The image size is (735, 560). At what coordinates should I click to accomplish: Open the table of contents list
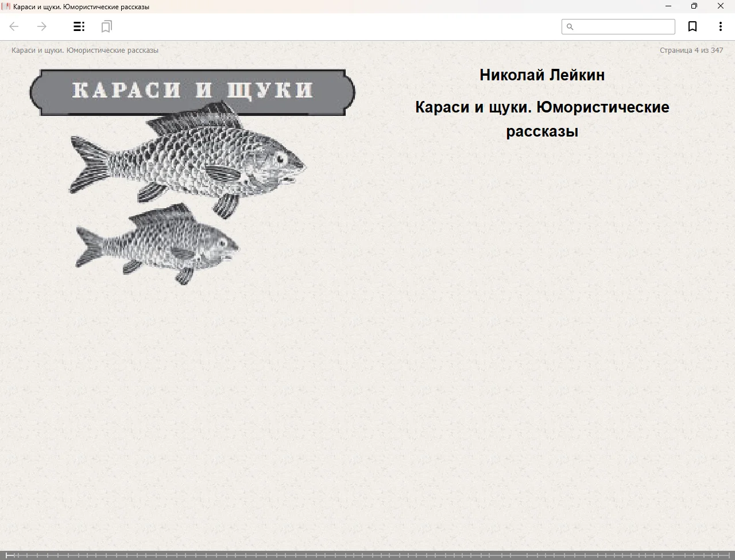(79, 26)
